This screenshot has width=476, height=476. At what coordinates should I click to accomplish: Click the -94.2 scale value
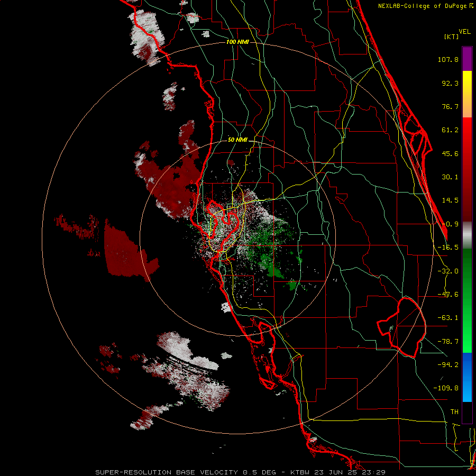448,365
